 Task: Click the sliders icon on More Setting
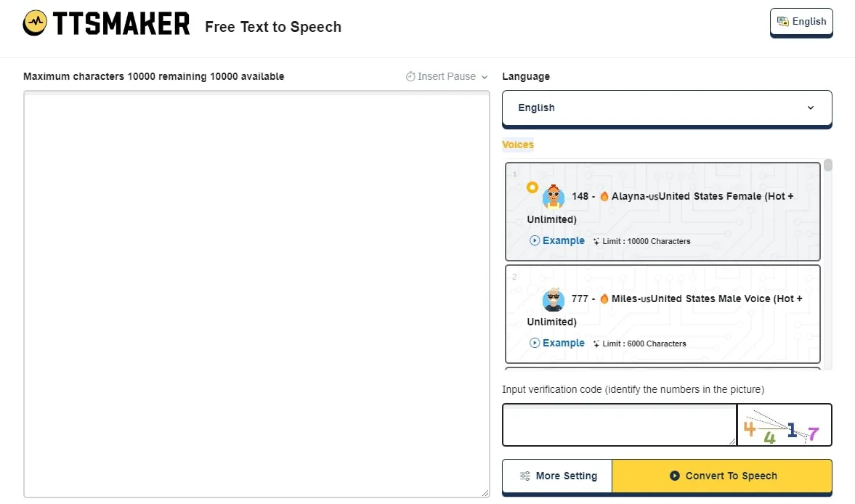[x=524, y=476]
